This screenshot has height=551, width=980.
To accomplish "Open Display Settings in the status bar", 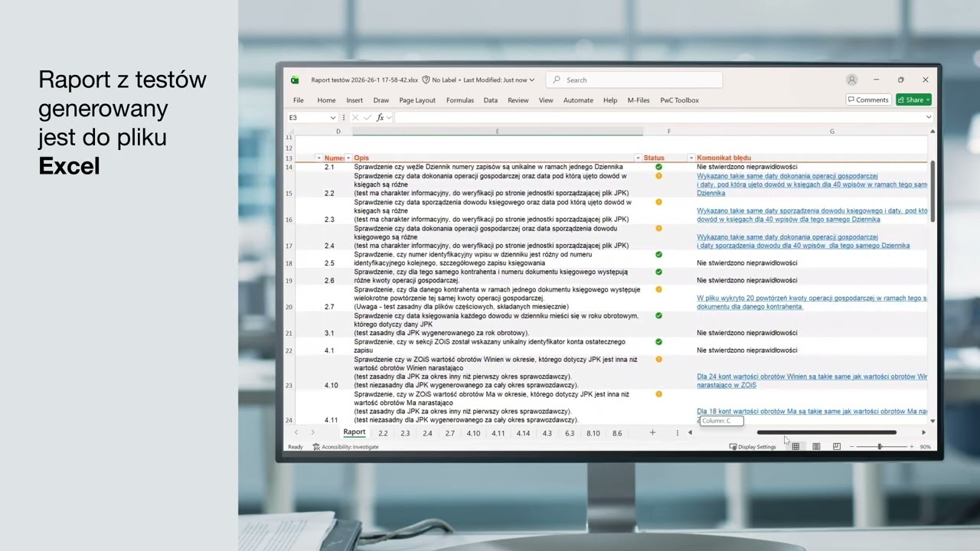I will [753, 447].
